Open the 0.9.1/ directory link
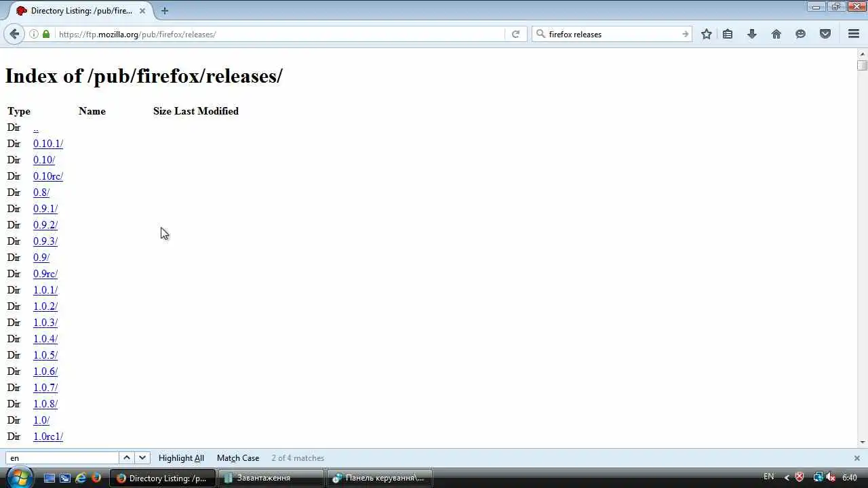The height and width of the screenshot is (488, 868). (x=45, y=209)
